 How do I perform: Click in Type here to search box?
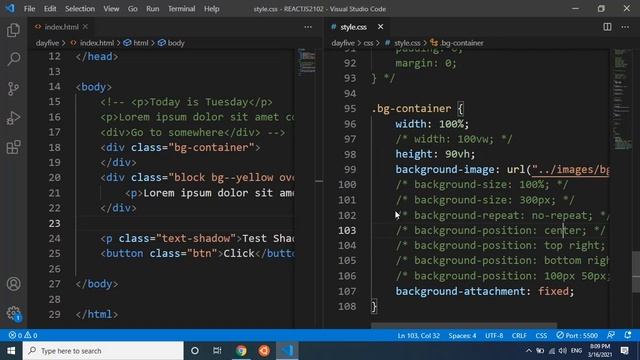[x=103, y=351]
